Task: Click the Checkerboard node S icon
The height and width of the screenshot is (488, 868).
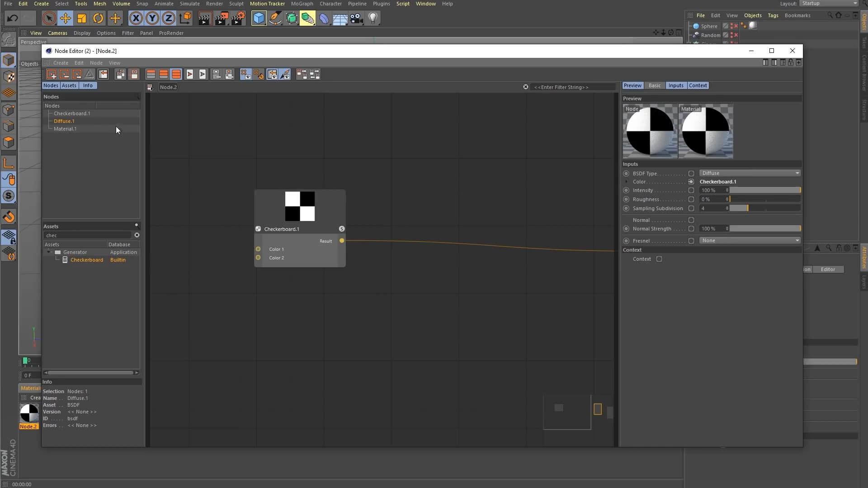Action: 342,229
